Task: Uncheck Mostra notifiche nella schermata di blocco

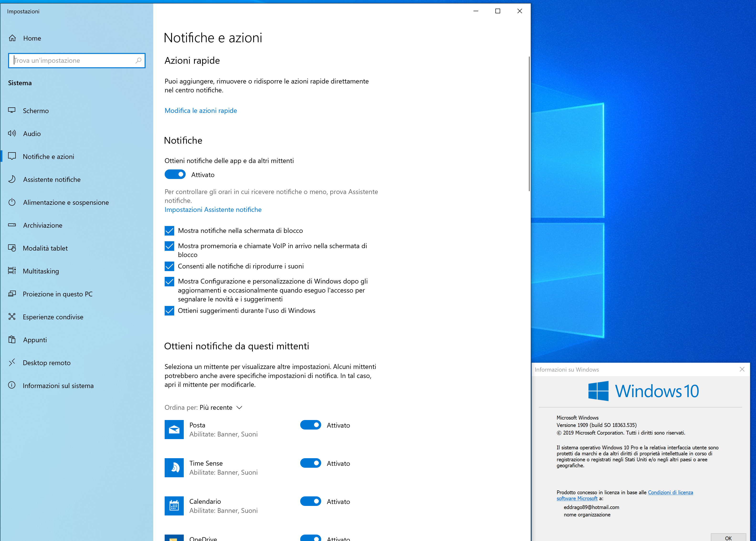Action: tap(169, 231)
